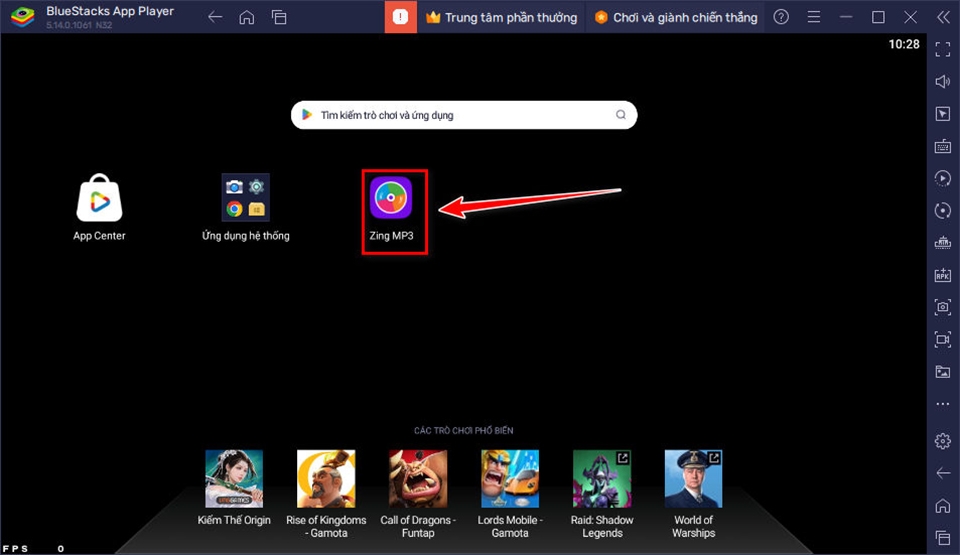Screen dimensions: 960x555
Task: Open Chơi và giành chiến thắng
Action: pos(676,17)
